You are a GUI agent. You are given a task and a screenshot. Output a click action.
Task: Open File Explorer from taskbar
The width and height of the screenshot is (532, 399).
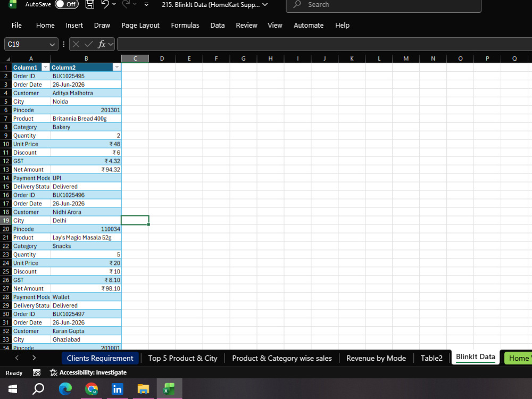[x=143, y=389]
